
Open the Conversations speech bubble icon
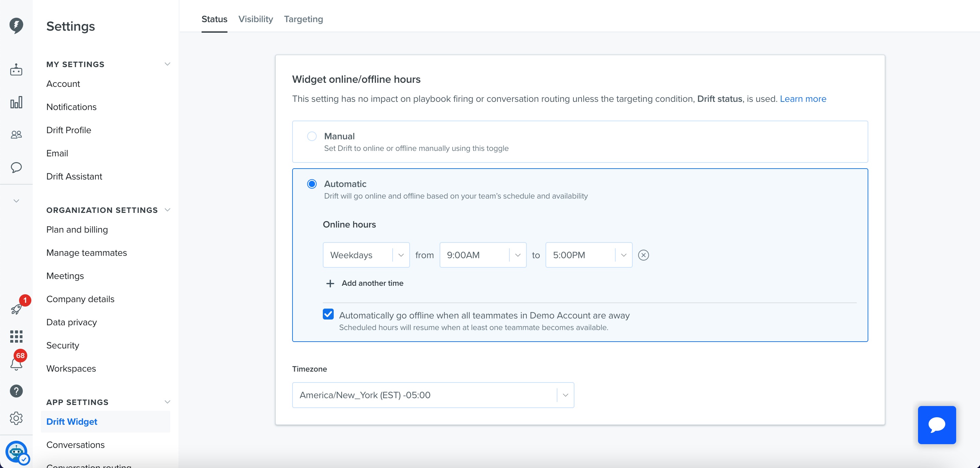[16, 168]
